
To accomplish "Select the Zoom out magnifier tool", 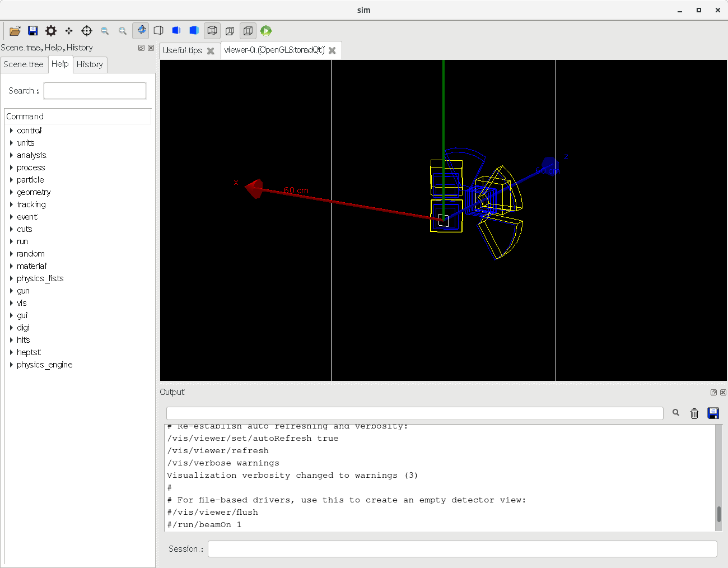I will [105, 31].
